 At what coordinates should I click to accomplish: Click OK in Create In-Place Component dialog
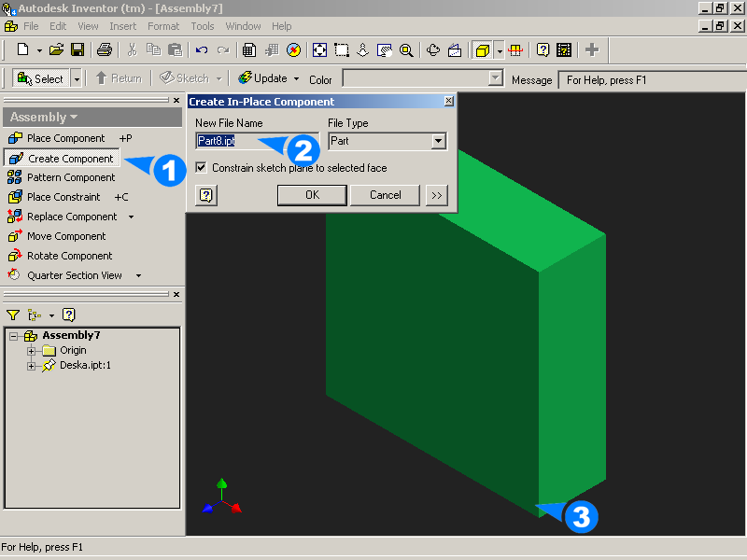[x=312, y=195]
